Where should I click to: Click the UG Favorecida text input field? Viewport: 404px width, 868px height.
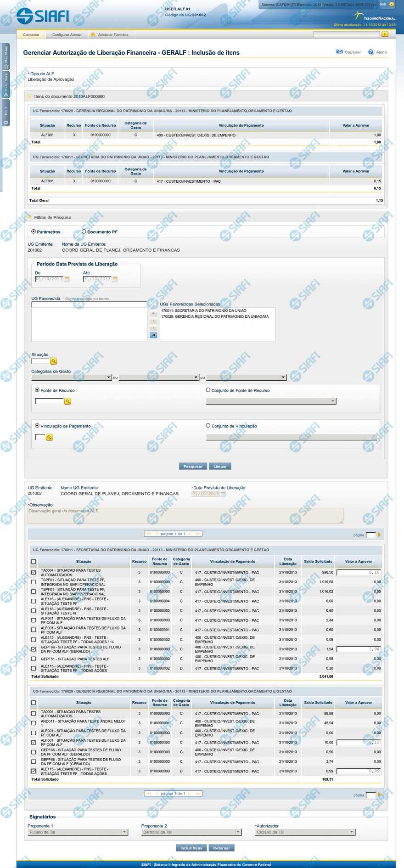(89, 304)
